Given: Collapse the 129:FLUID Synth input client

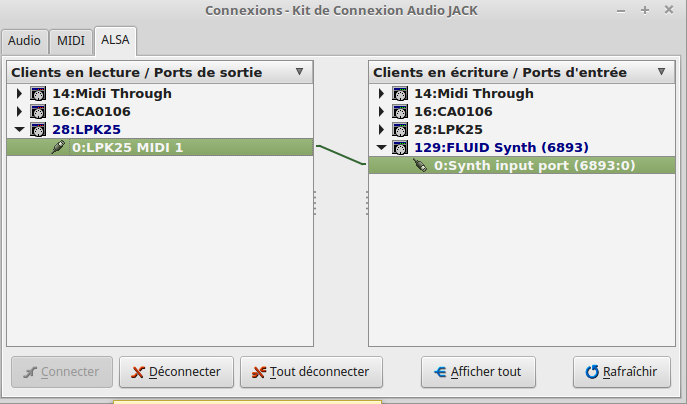Looking at the screenshot, I should [382, 147].
